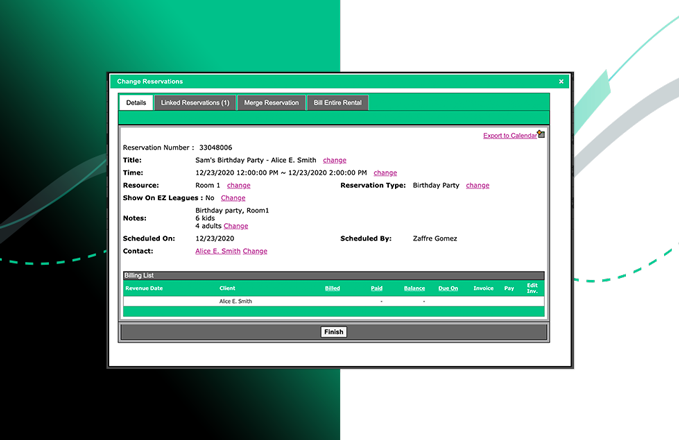The height and width of the screenshot is (440, 679).
Task: Select the Merge Reservation tab
Action: [x=271, y=103]
